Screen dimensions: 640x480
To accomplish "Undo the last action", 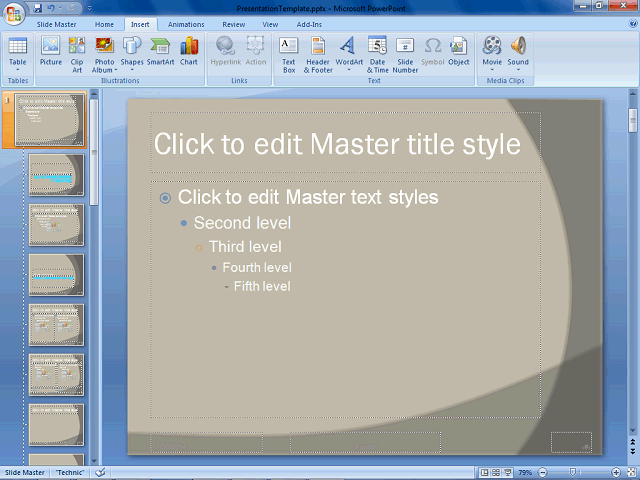I will pyautogui.click(x=51, y=8).
